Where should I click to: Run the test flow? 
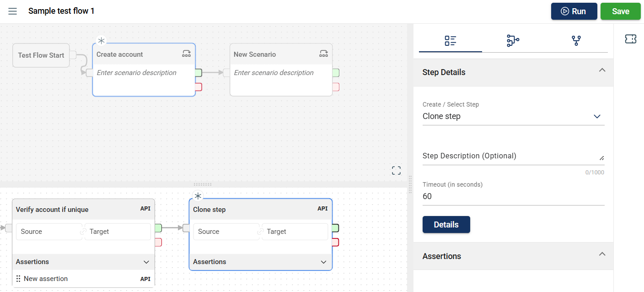click(574, 11)
